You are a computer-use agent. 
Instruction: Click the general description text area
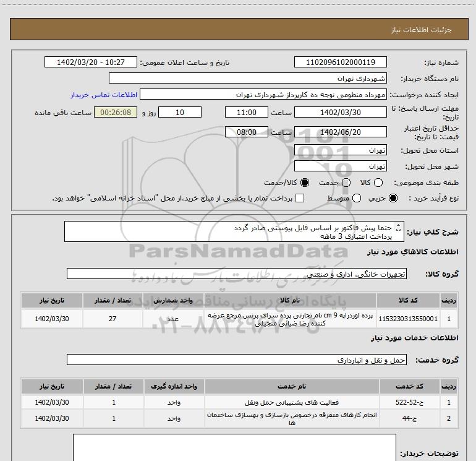(234, 231)
